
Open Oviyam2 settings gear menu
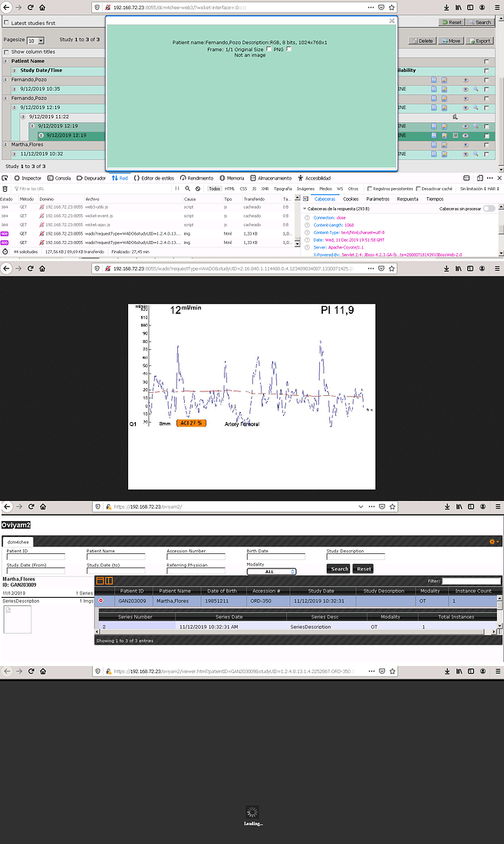[493, 542]
